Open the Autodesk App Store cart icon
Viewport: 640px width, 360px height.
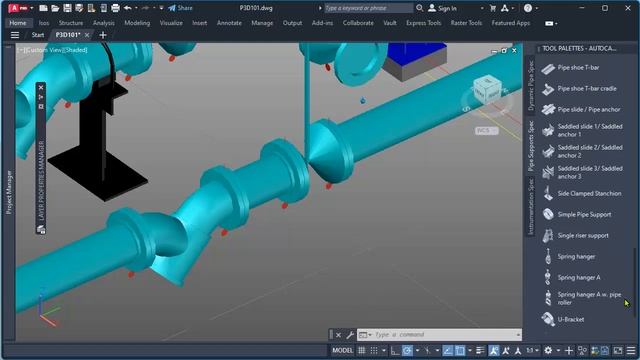click(x=493, y=8)
